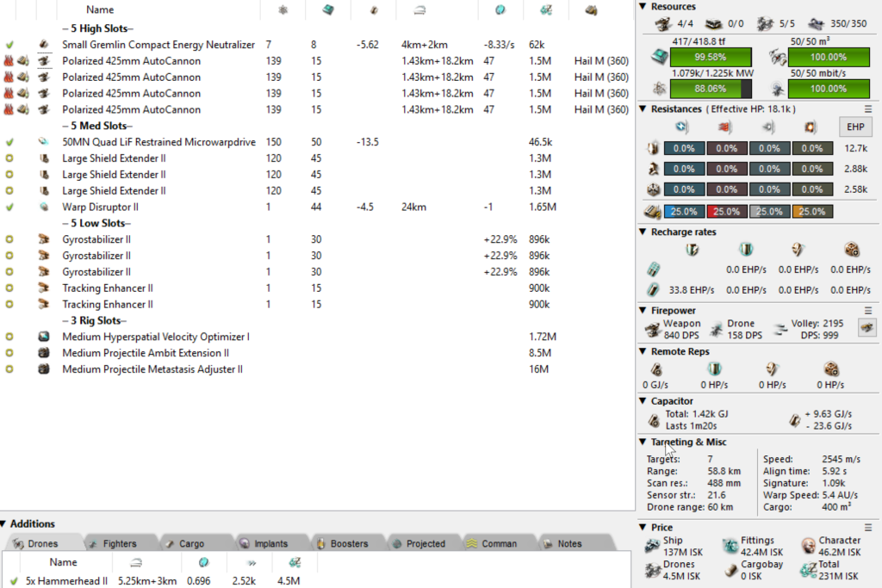Collapse the Additions pane

click(x=4, y=524)
